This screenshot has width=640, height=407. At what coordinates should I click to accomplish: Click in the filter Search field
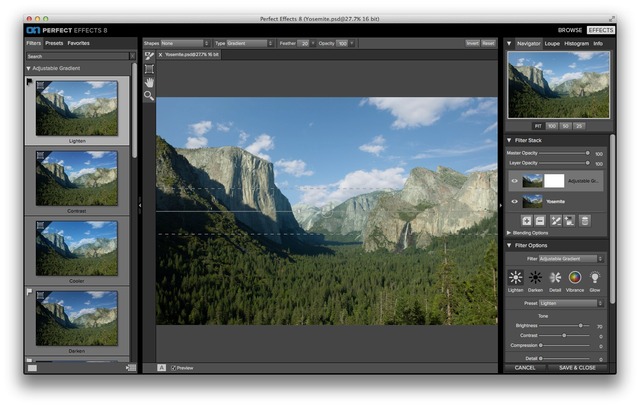coord(78,56)
